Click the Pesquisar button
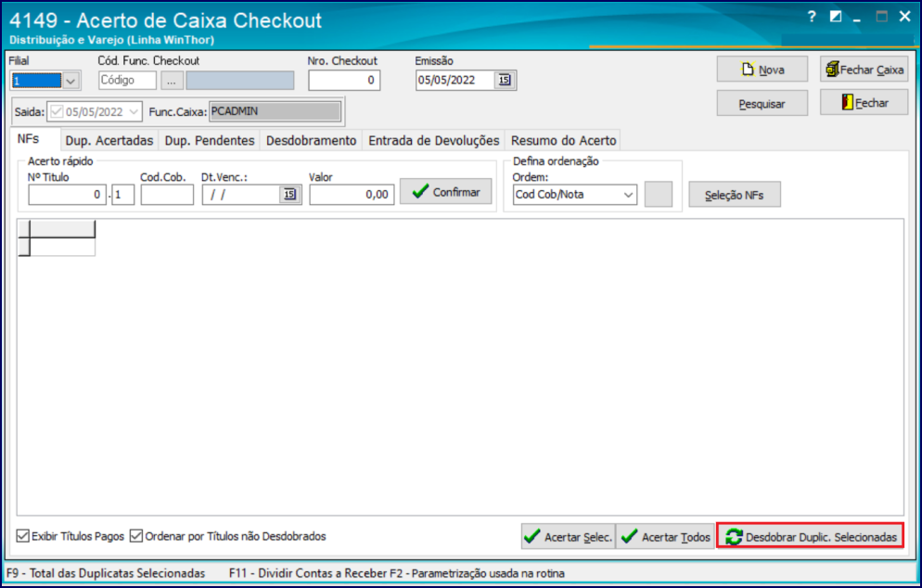 click(x=762, y=104)
